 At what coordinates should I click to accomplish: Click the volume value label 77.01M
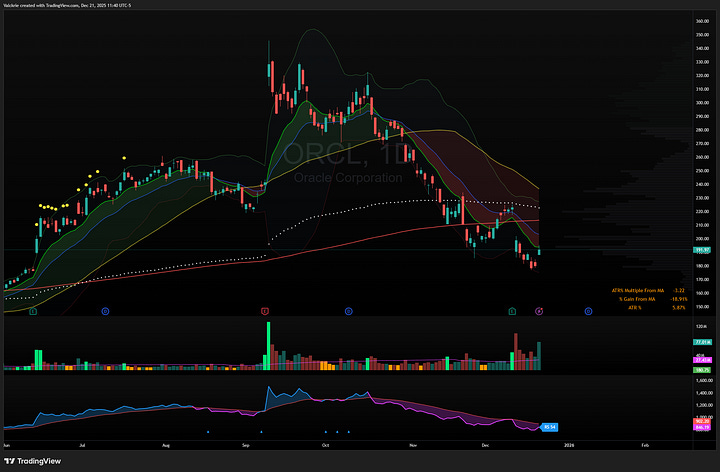(x=703, y=342)
